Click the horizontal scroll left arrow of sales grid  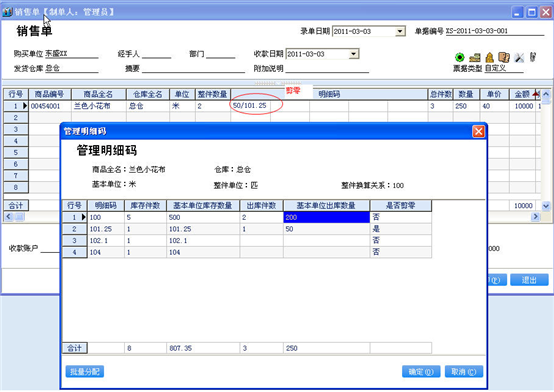[x=9, y=216]
